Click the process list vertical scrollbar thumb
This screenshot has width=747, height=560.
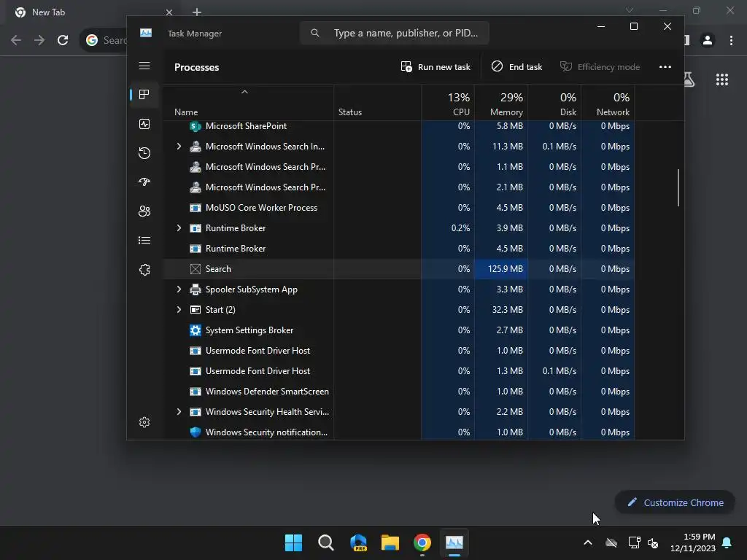(678, 187)
